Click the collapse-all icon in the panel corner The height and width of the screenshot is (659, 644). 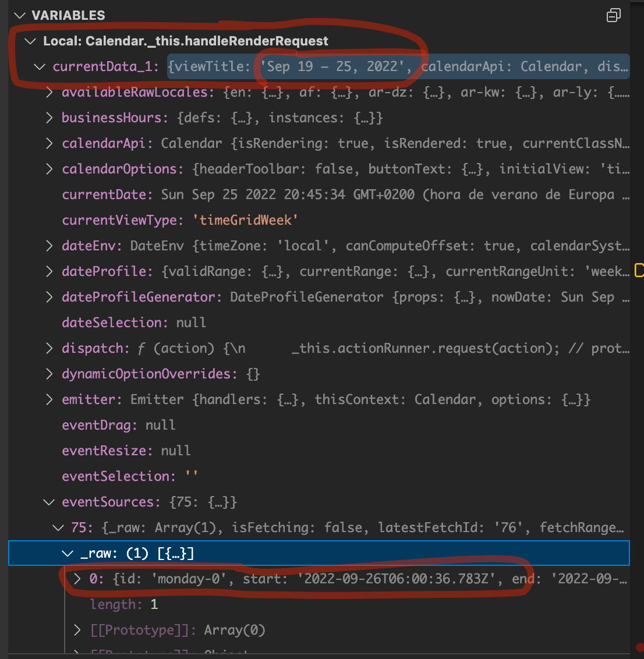[613, 15]
